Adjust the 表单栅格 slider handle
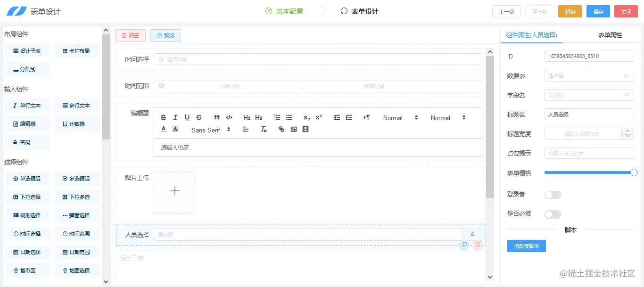The height and width of the screenshot is (287, 644). coord(634,172)
